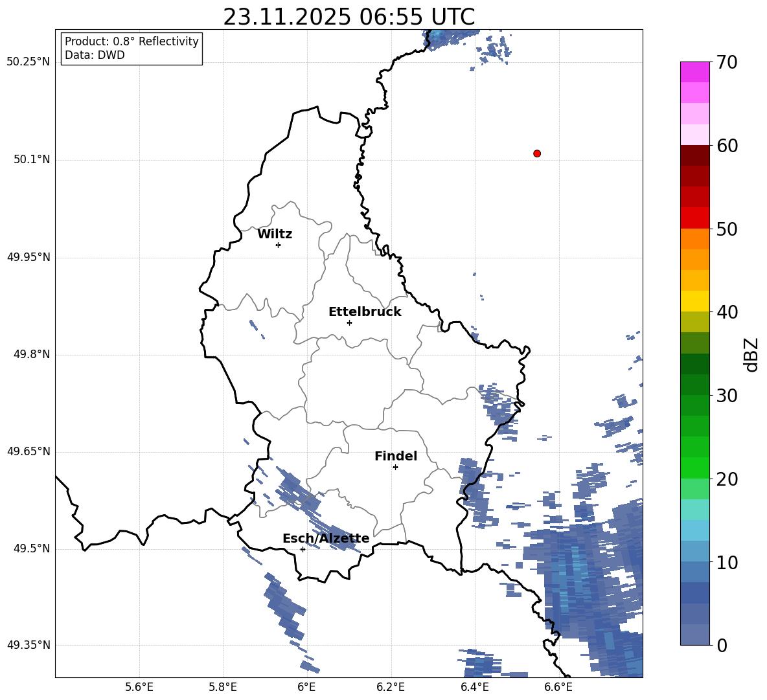The height and width of the screenshot is (700, 767).
Task: Click the 50.1°N latitude label
Action: pyautogui.click(x=32, y=160)
